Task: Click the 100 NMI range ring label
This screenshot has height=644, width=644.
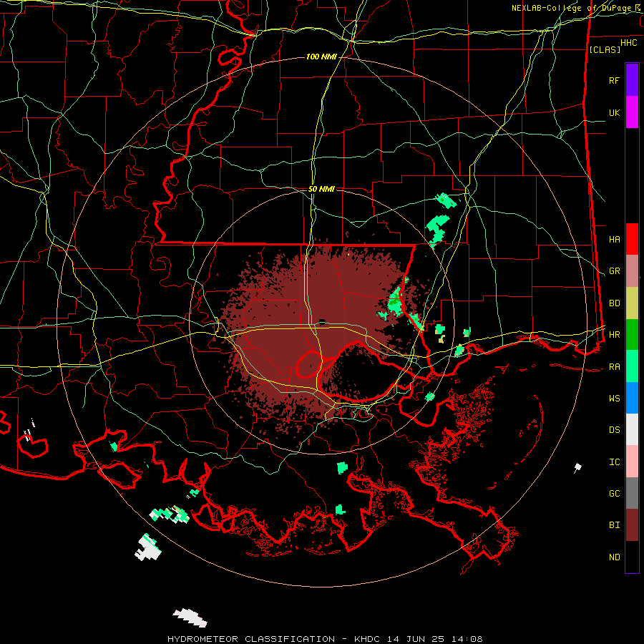Action: 321,57
